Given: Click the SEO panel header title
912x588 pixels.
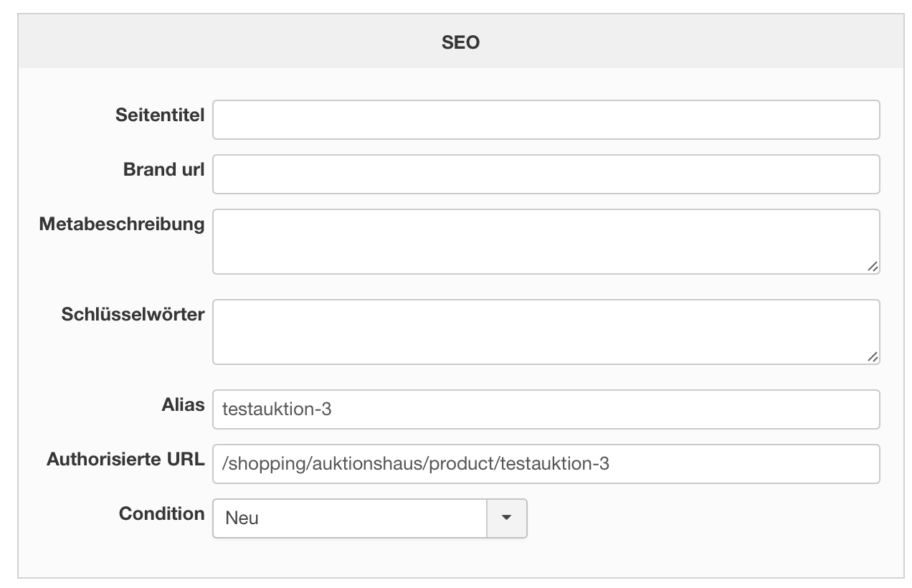Looking at the screenshot, I should coord(460,43).
